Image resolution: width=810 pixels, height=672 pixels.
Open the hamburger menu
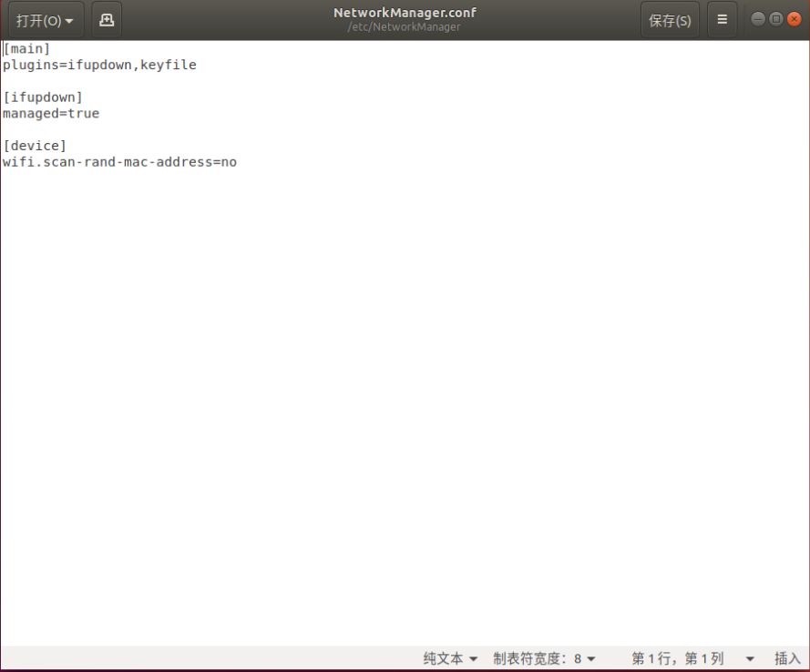coord(723,20)
